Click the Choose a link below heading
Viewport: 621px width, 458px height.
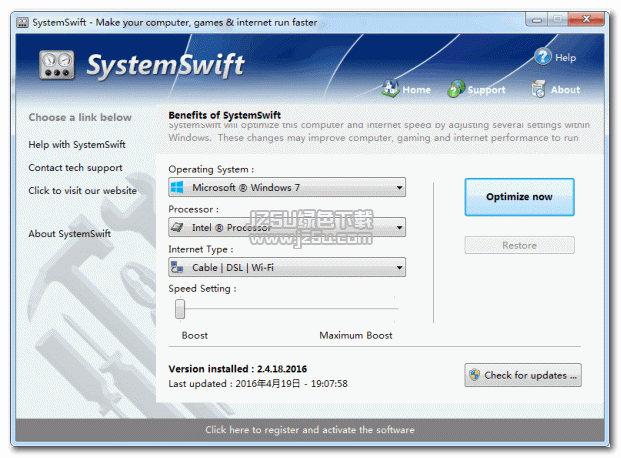tap(80, 117)
